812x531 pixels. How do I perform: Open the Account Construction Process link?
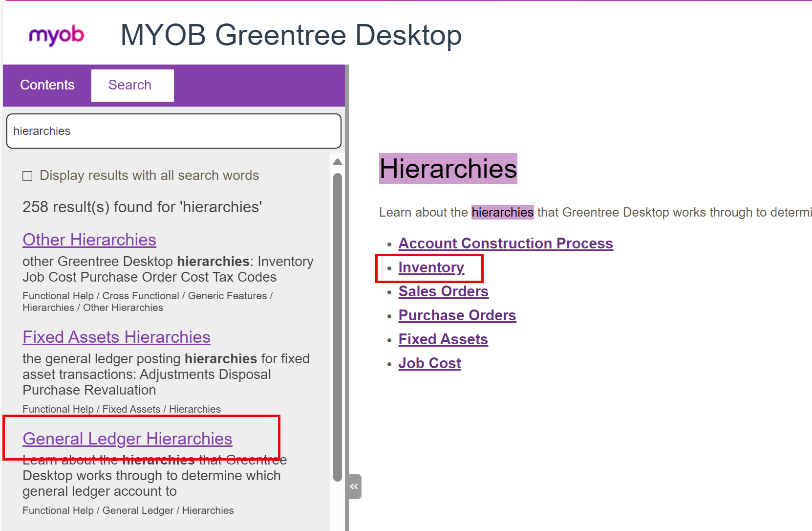point(506,243)
